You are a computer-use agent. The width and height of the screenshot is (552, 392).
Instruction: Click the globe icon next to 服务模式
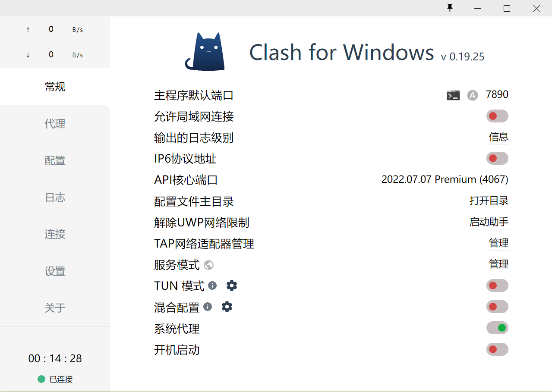(209, 265)
